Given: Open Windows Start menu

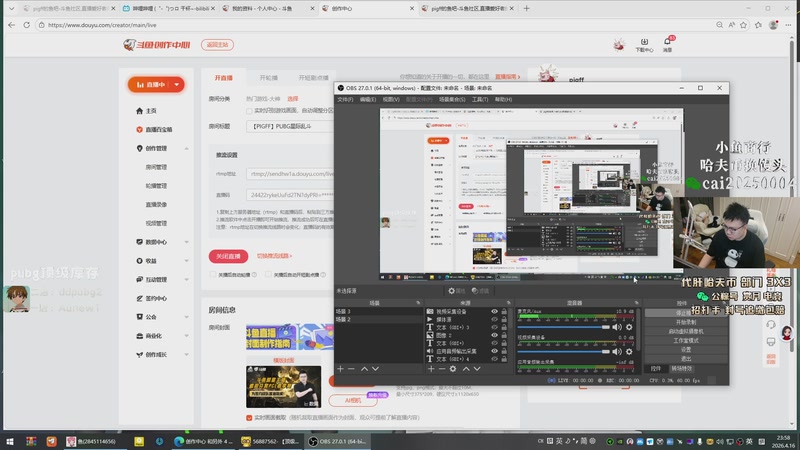Looking at the screenshot, I should point(9,441).
